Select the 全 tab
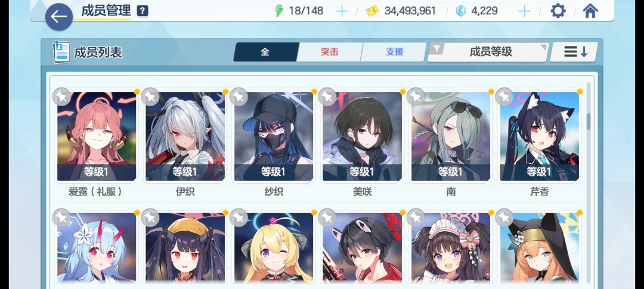Screen dimensions: 644x289 [x=265, y=52]
